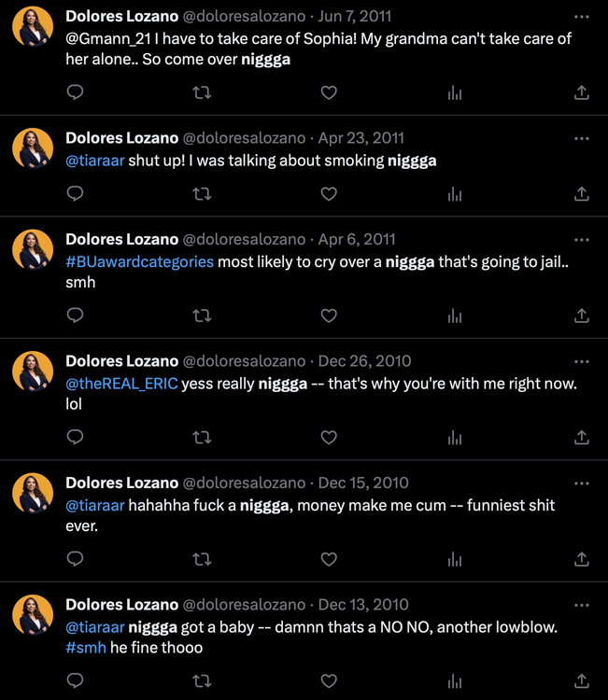Open the Dec 15, 2010 tweet timestamp
This screenshot has width=608, height=700.
click(364, 483)
